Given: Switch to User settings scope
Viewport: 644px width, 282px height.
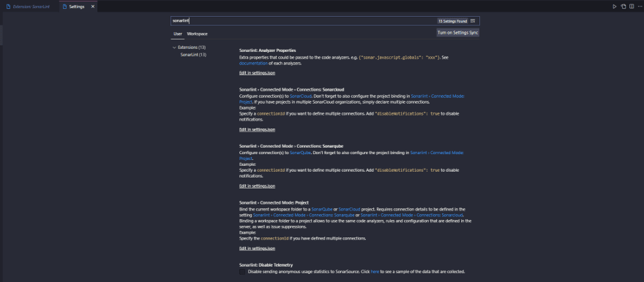Looking at the screenshot, I should [x=177, y=34].
